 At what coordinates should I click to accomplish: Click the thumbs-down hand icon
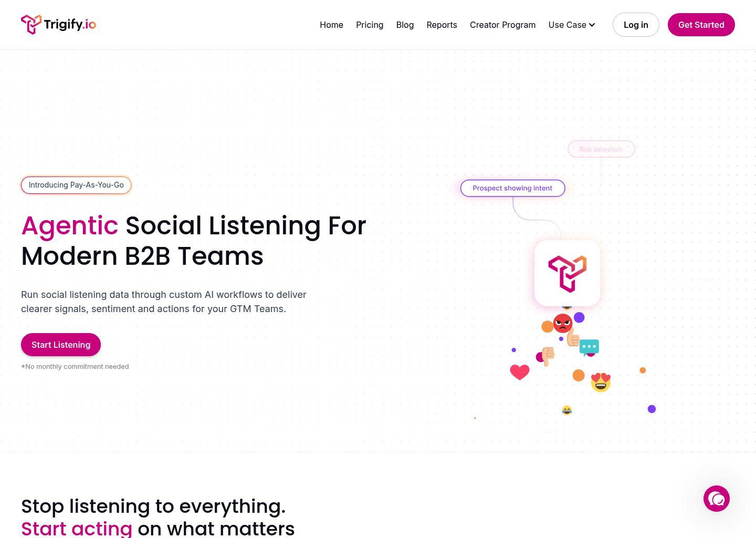548,356
